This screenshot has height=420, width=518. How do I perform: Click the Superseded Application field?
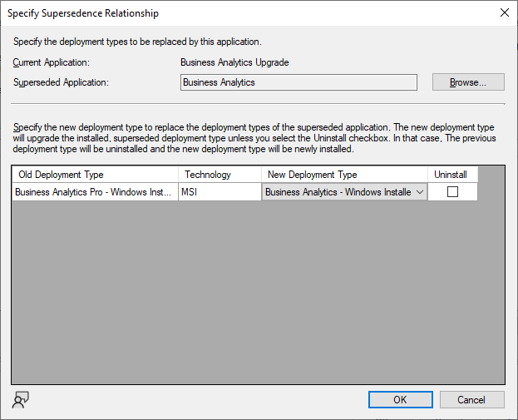click(x=298, y=82)
